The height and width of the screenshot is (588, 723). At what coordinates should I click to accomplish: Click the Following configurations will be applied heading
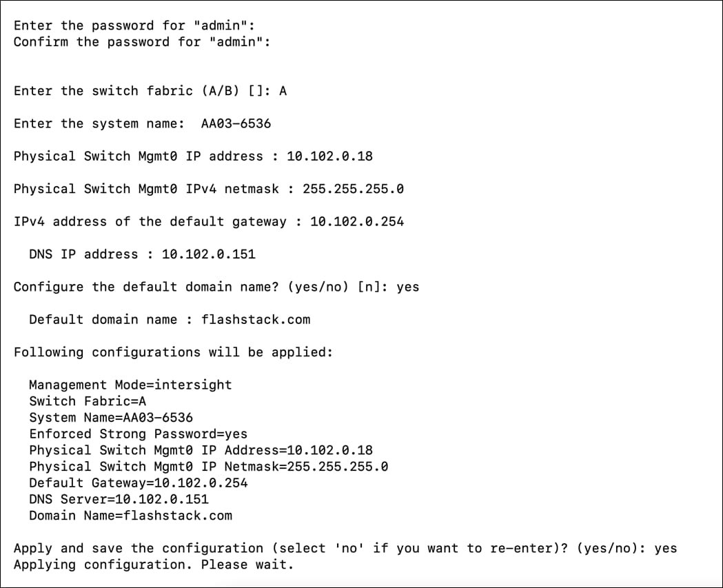pyautogui.click(x=173, y=352)
